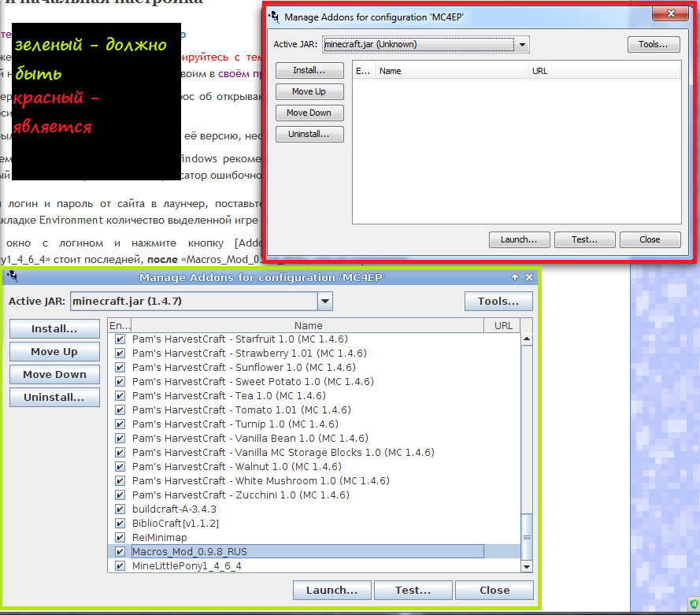This screenshot has width=700, height=615.
Task: Click Name column header in lower addon list
Action: tap(308, 326)
